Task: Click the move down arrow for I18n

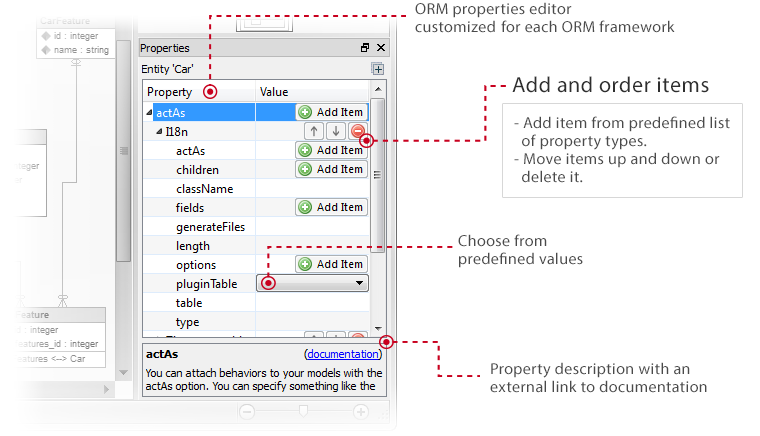Action: click(336, 131)
